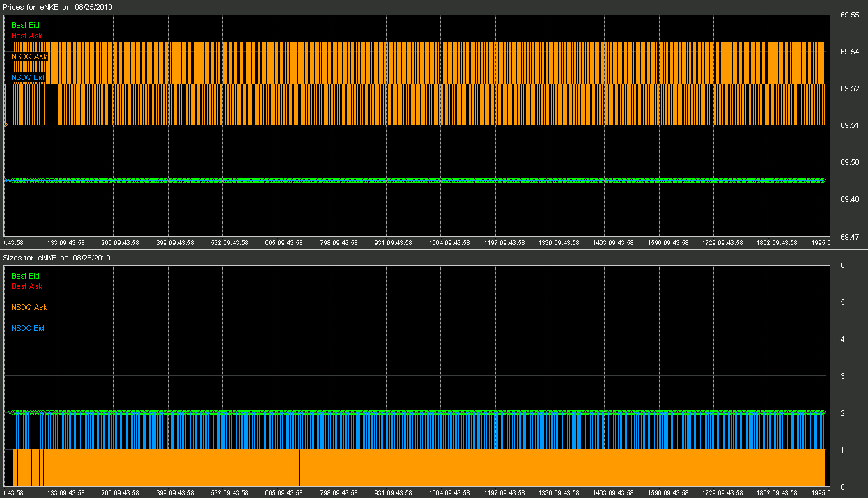Click the 69.47 price axis label
The height and width of the screenshot is (498, 868).
pyautogui.click(x=849, y=237)
